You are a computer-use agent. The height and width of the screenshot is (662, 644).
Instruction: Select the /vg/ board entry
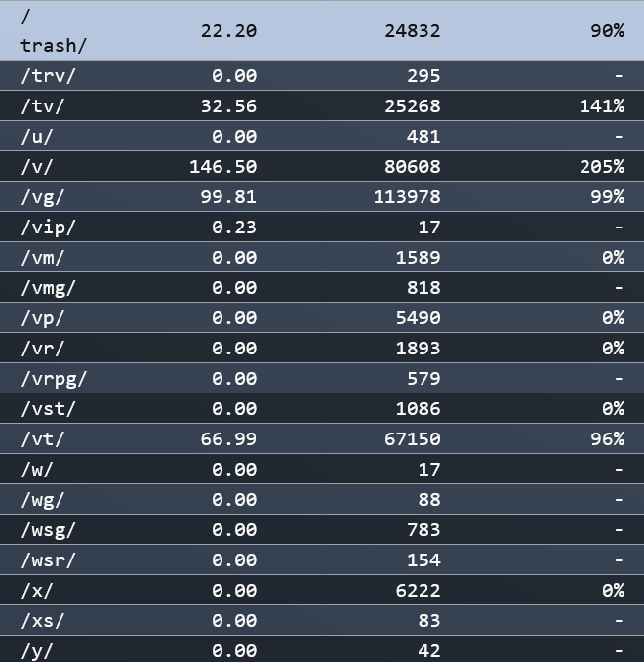(x=322, y=196)
